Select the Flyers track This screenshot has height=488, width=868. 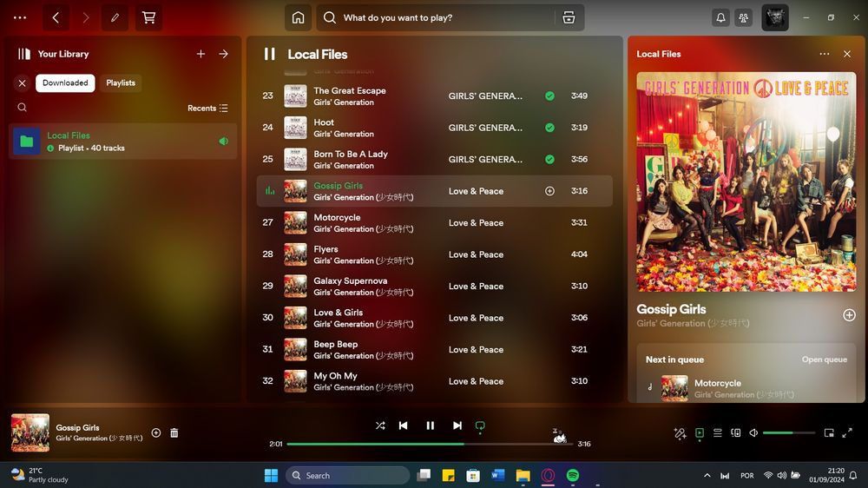pyautogui.click(x=434, y=254)
